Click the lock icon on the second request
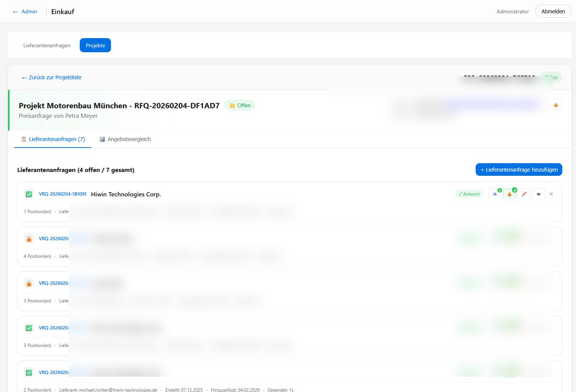The width and height of the screenshot is (576, 392). coord(29,239)
